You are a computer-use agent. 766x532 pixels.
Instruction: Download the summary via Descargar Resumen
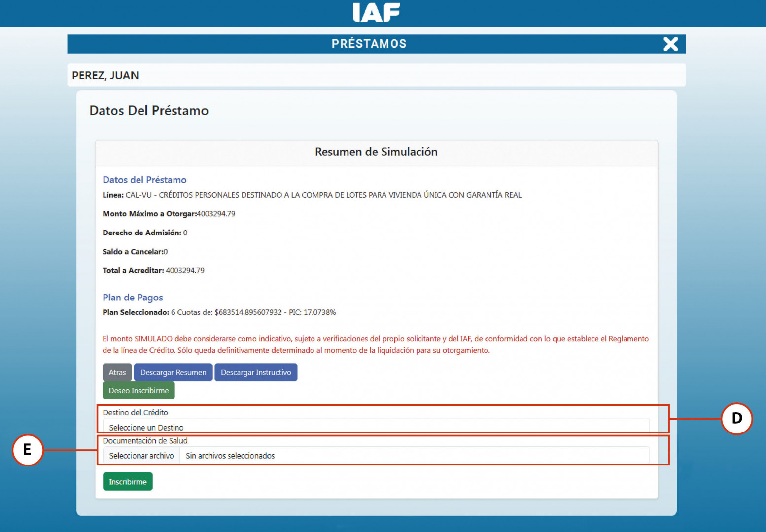173,372
